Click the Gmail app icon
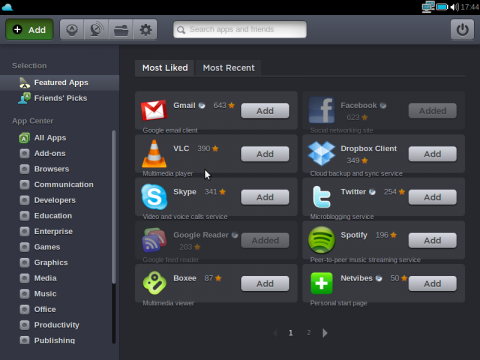 (154, 110)
